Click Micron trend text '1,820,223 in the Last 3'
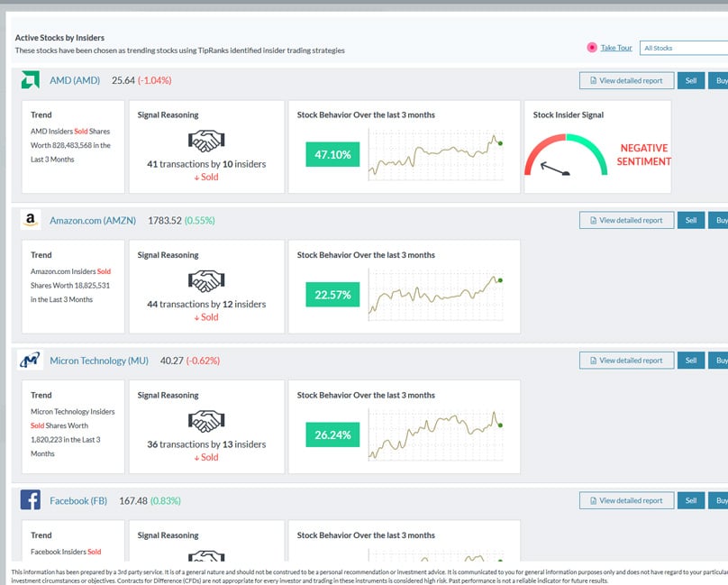 coord(66,440)
